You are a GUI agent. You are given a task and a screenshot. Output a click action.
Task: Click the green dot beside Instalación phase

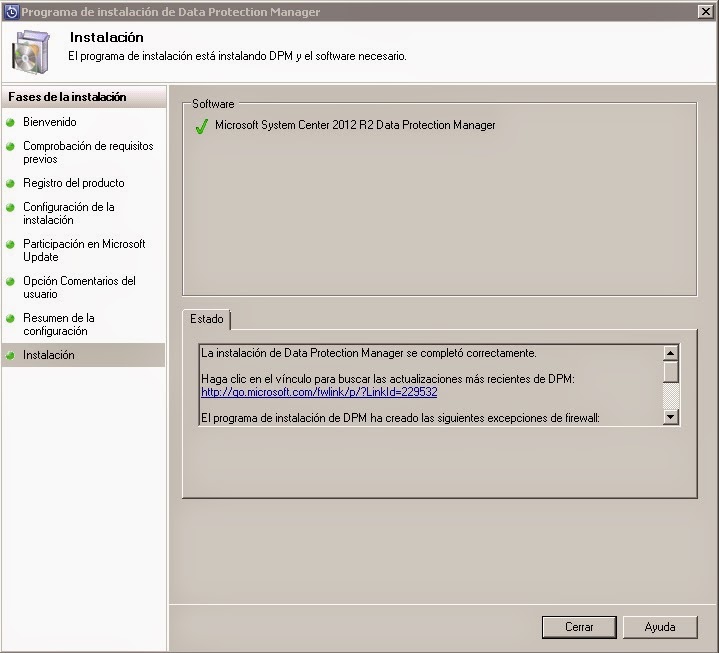pos(10,355)
